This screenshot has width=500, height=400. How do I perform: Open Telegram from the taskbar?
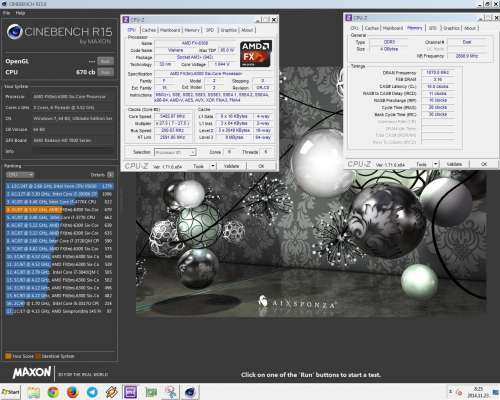[x=92, y=392]
